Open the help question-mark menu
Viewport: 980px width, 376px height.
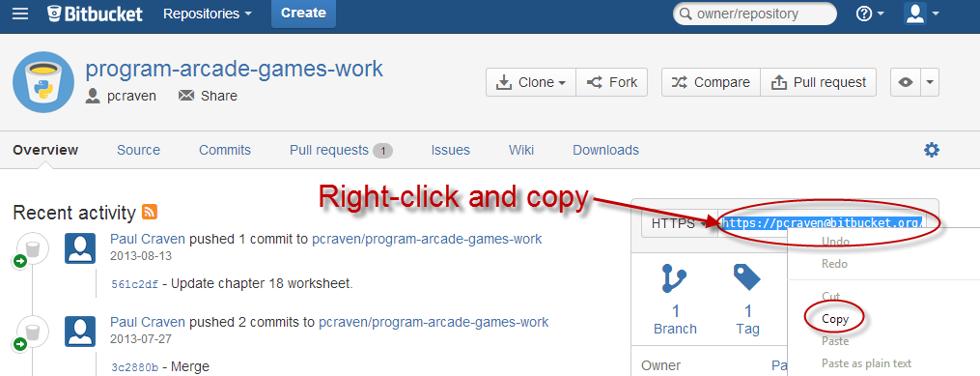coord(869,14)
